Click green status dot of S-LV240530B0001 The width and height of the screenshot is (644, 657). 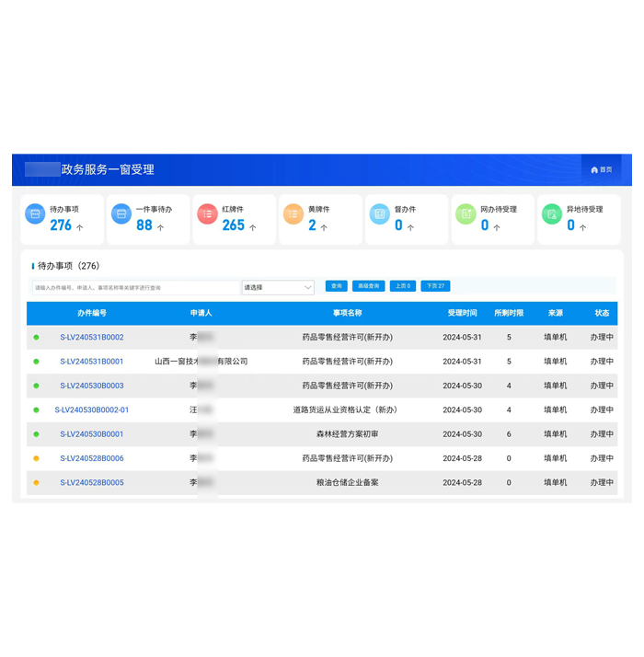37,434
